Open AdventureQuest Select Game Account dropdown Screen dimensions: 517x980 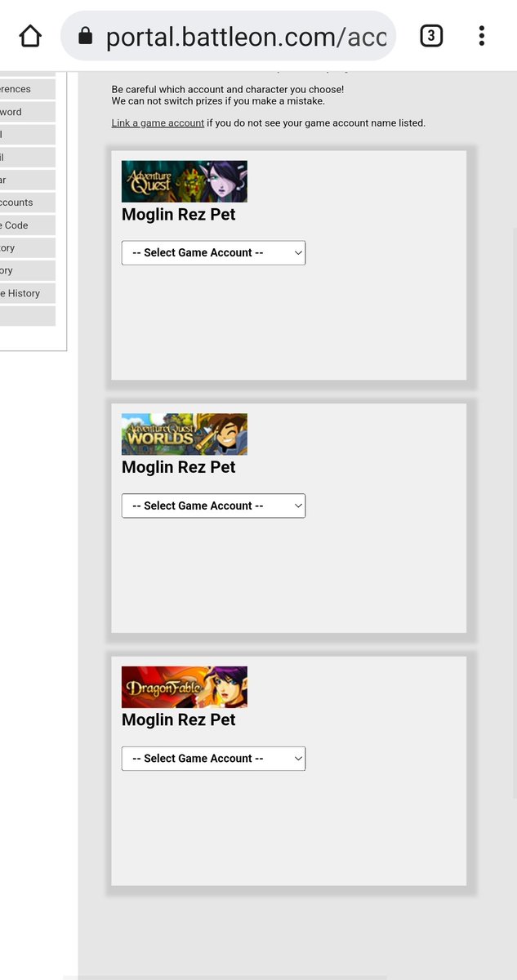[x=213, y=253]
